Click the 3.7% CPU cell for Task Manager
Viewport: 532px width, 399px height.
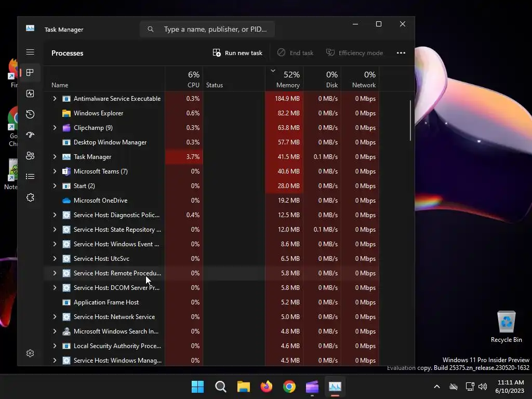pos(184,157)
